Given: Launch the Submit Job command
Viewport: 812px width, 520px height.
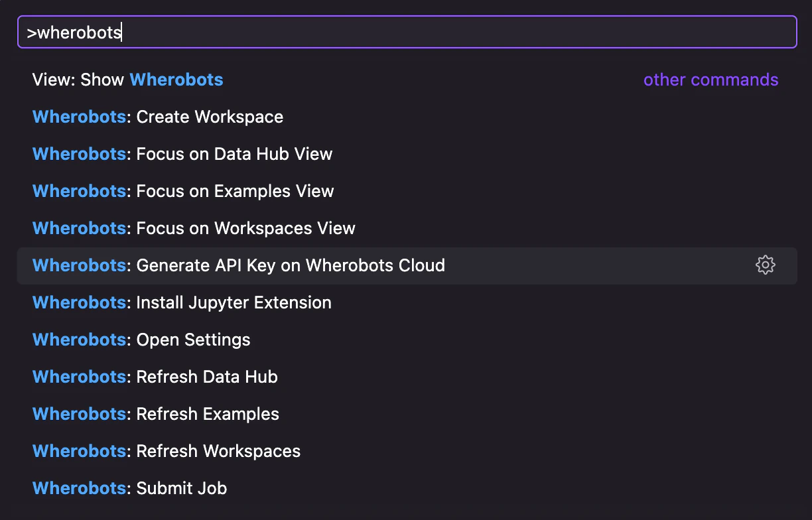Looking at the screenshot, I should [181, 489].
